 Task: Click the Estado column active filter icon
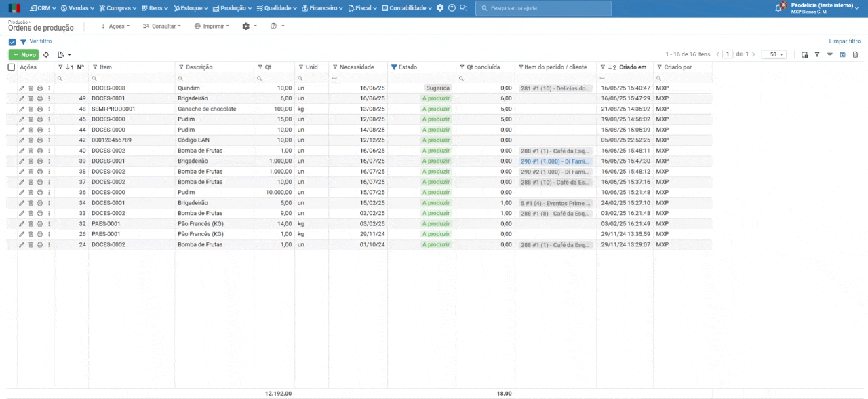[394, 67]
